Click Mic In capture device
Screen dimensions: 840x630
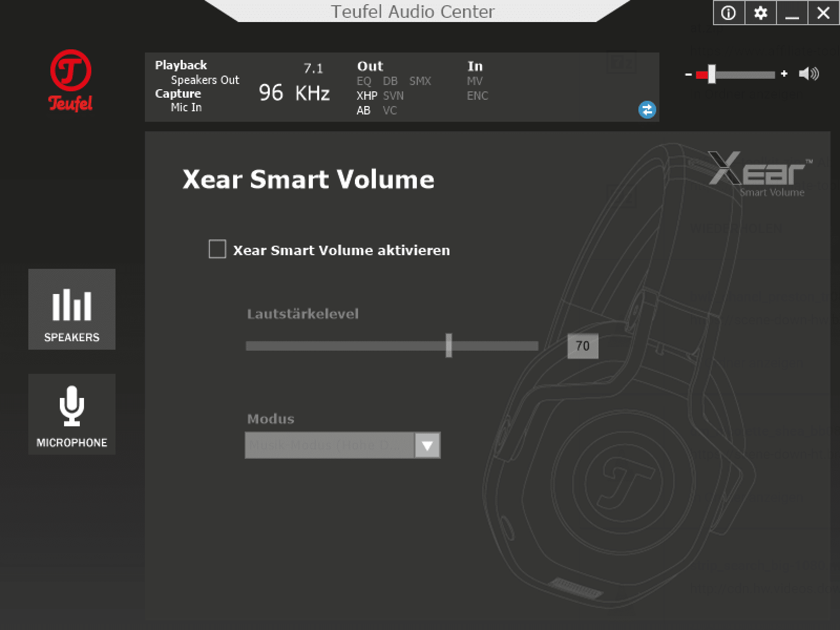186,107
